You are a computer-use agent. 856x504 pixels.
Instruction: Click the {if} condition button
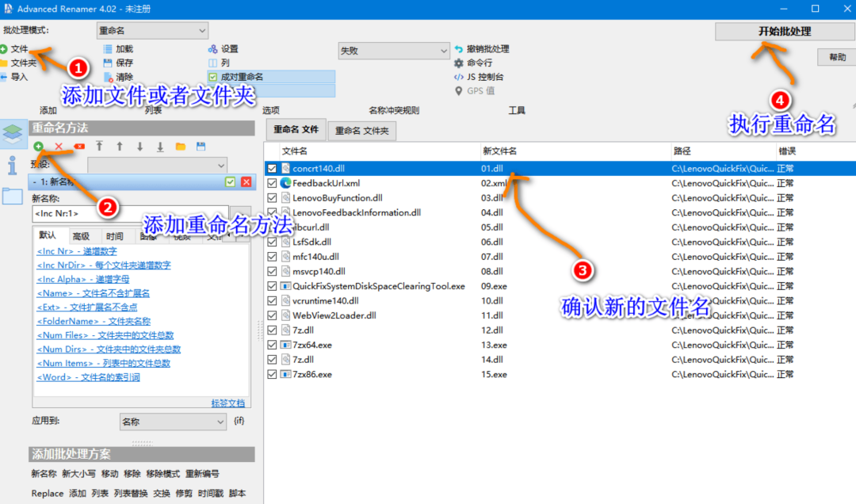[239, 421]
